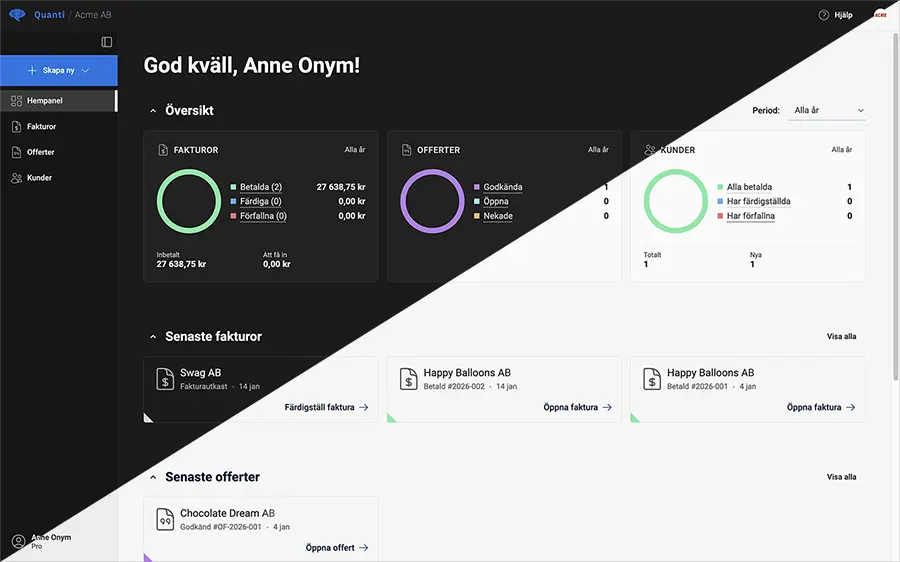Viewport: 900px width, 562px height.
Task: Open the Period dropdown showing Alla år
Action: 827,110
